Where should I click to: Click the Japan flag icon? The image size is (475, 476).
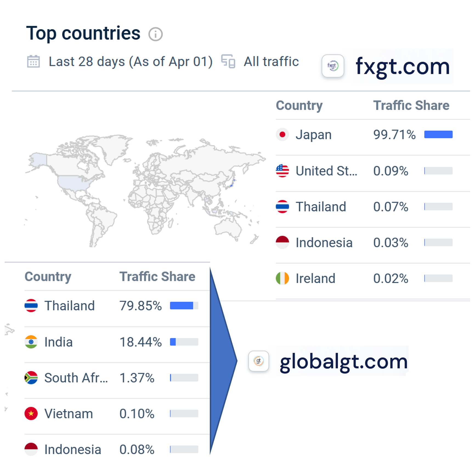(282, 135)
